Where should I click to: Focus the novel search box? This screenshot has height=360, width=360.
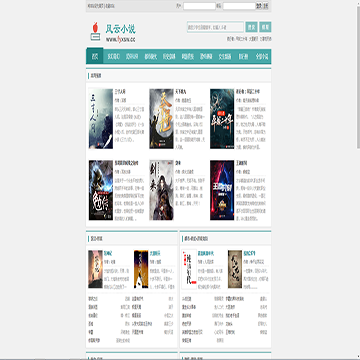pyautogui.click(x=215, y=27)
